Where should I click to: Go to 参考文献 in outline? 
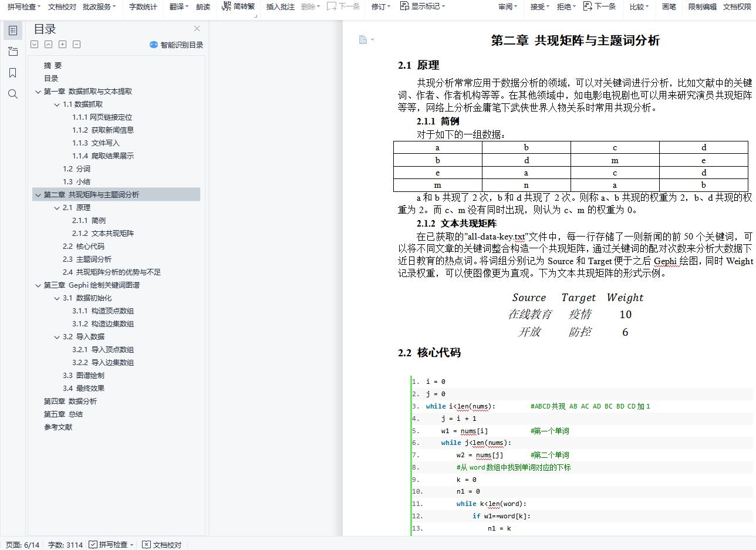coord(58,427)
